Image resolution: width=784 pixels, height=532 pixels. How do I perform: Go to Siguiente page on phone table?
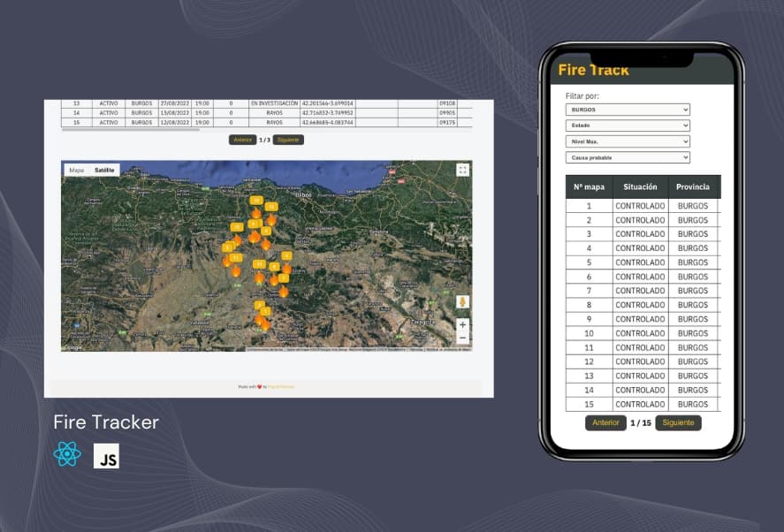[678, 422]
